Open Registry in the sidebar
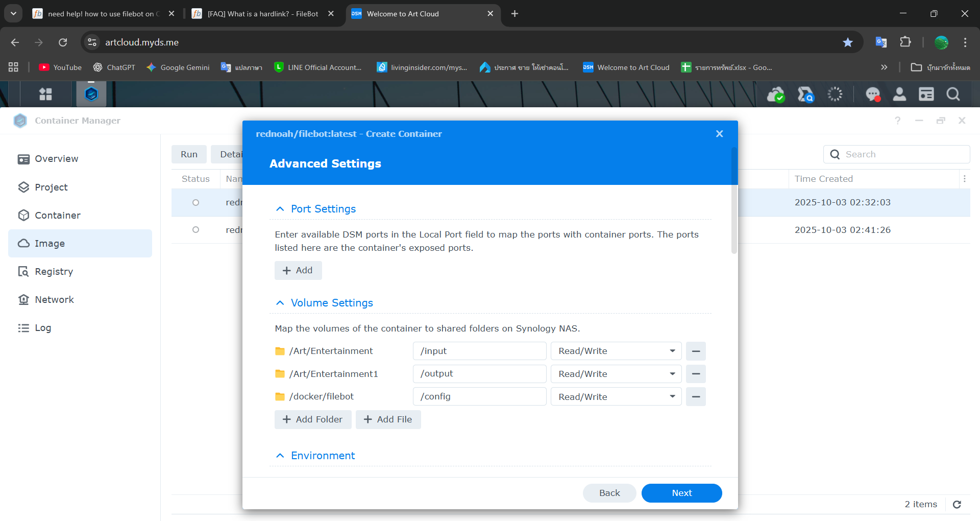Viewport: 980px width, 521px height. 54,272
